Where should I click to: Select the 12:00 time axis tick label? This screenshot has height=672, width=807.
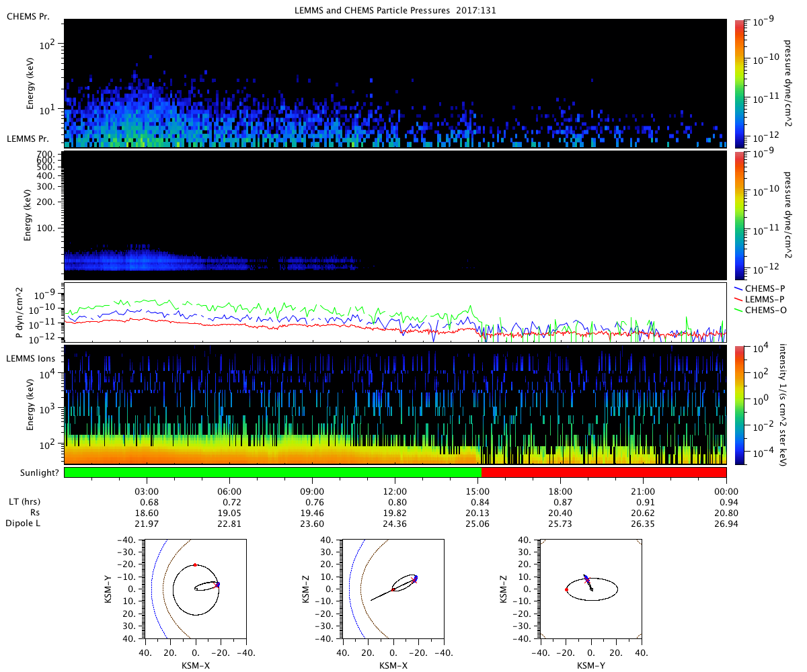[395, 492]
